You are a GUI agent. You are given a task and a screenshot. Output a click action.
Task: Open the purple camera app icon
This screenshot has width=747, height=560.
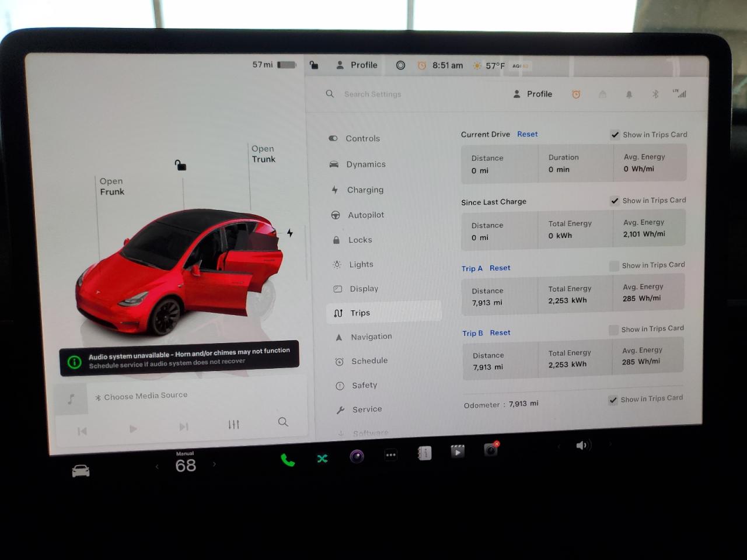[x=357, y=456]
